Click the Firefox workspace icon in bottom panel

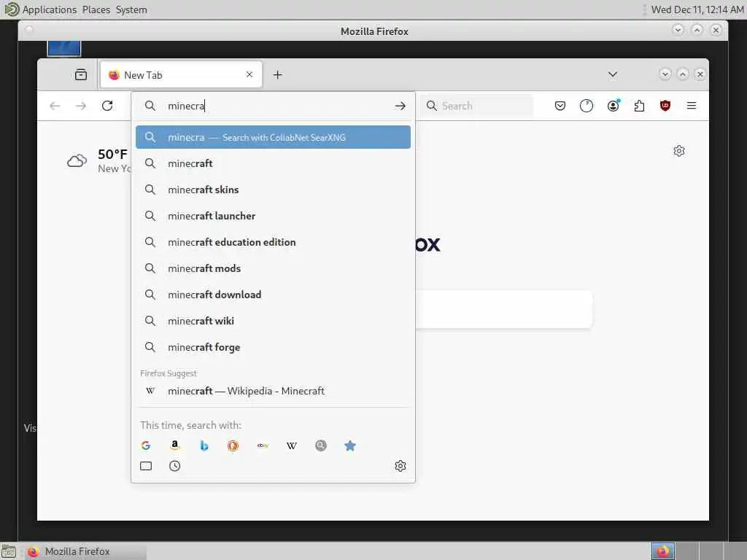click(662, 551)
